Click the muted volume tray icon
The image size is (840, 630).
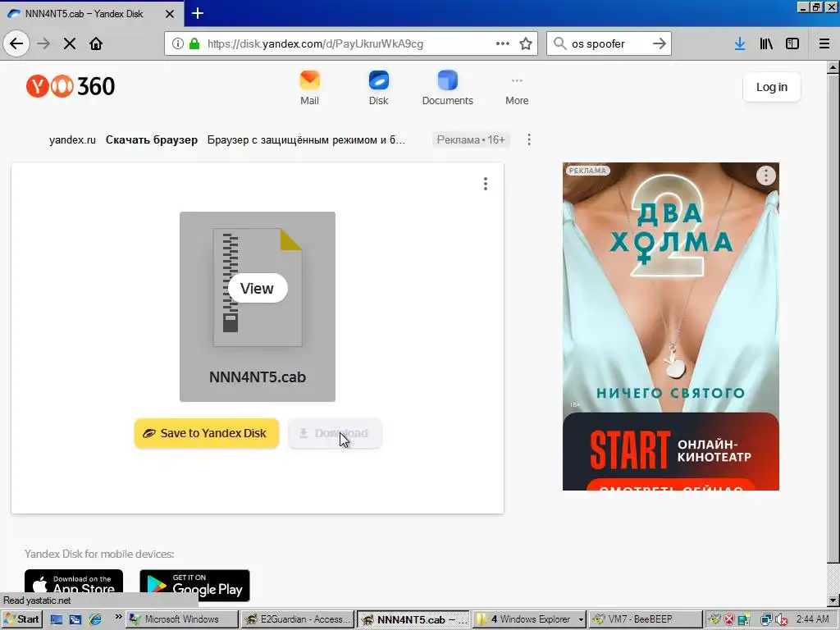tap(781, 620)
